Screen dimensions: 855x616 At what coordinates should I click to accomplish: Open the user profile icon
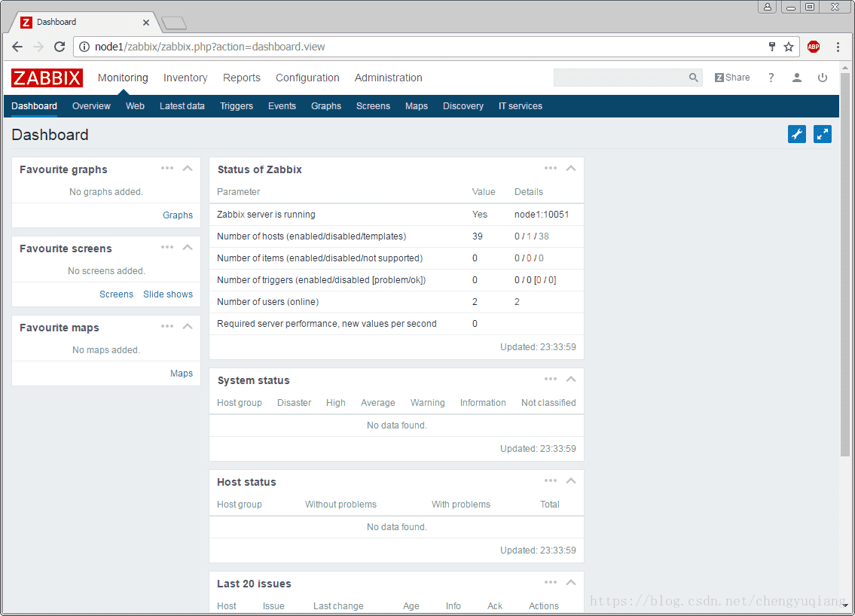(797, 78)
